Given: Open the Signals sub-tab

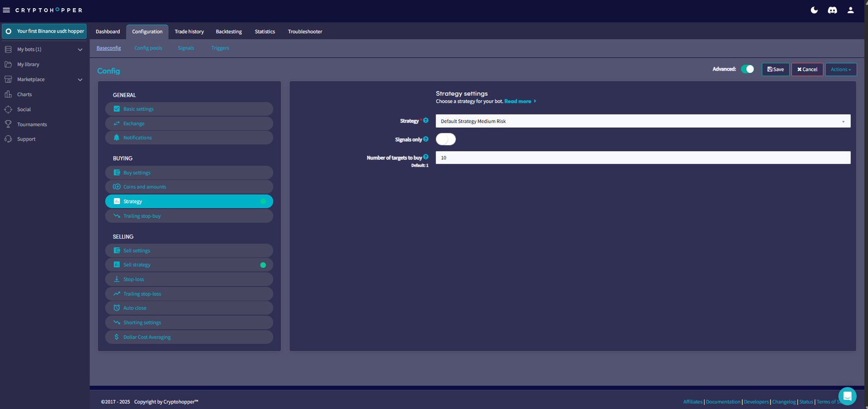Looking at the screenshot, I should pyautogui.click(x=186, y=48).
